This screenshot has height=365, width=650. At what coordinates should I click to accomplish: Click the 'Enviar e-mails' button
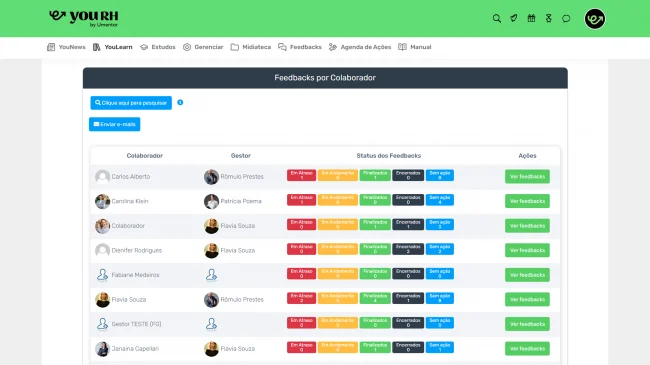114,124
